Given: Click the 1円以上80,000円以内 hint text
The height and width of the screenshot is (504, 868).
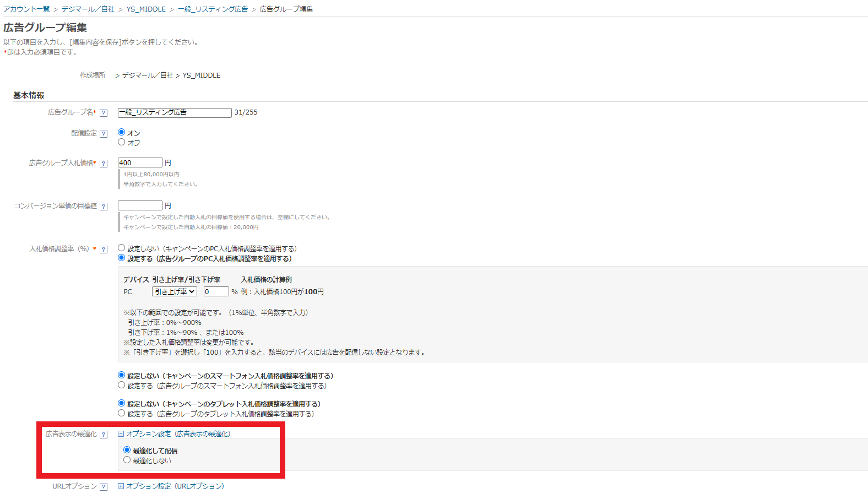Looking at the screenshot, I should pos(151,175).
